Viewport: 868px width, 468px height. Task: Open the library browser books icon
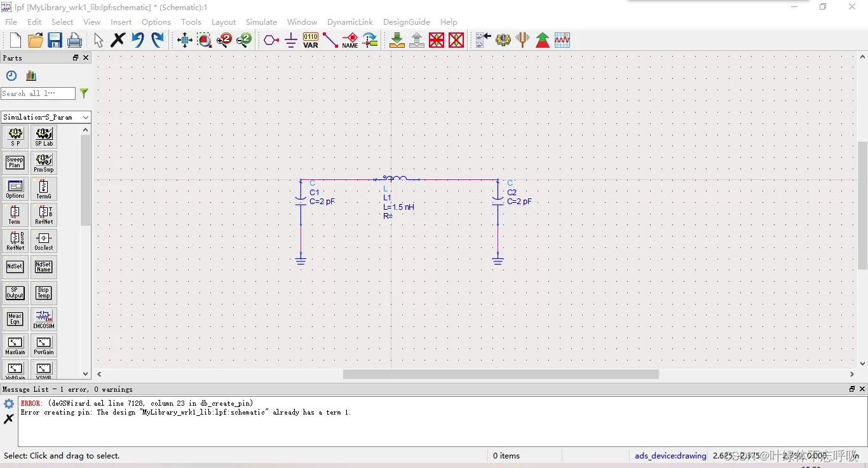[31, 76]
